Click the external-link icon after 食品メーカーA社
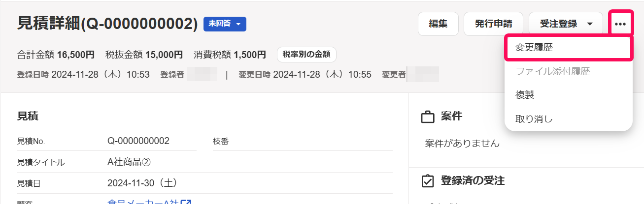Viewport: 644px width, 204px height. tap(186, 202)
